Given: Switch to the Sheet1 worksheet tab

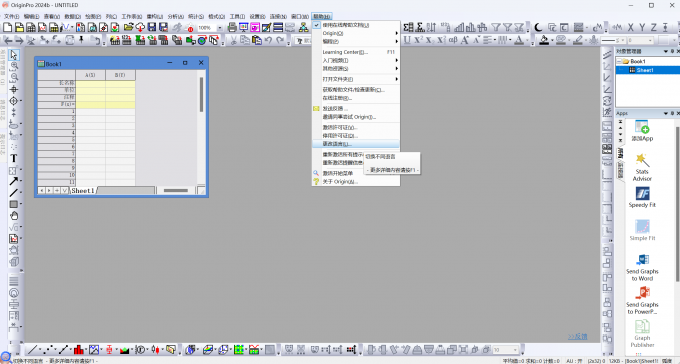Looking at the screenshot, I should 82,190.
